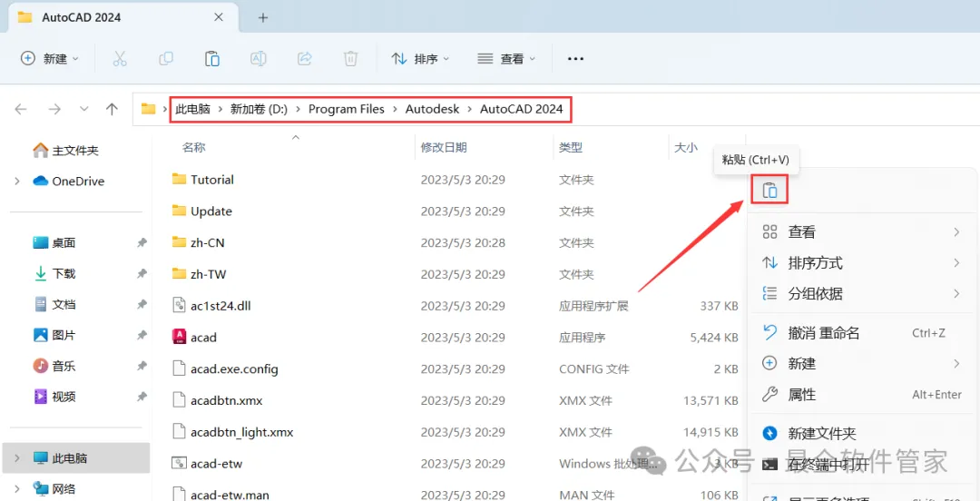Sort by the 名称 column header
980x501 pixels.
(x=194, y=148)
